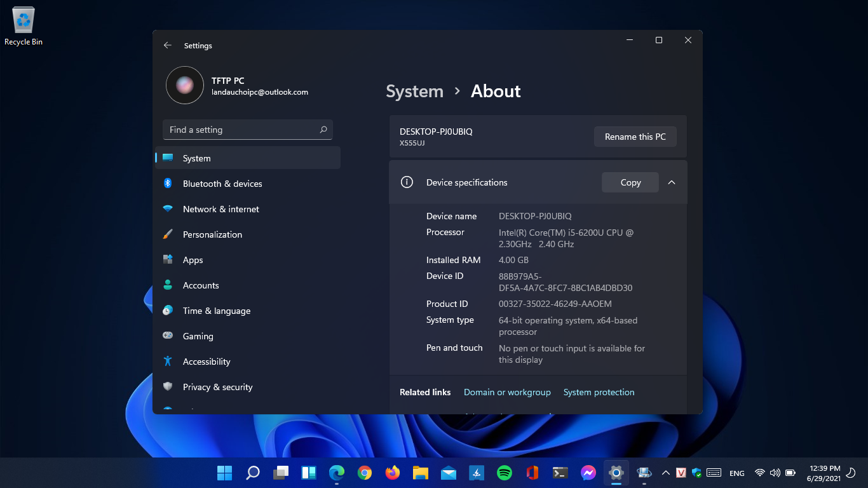The height and width of the screenshot is (488, 868).
Task: Launch Microsoft Edge from the taskbar
Action: [x=337, y=473]
